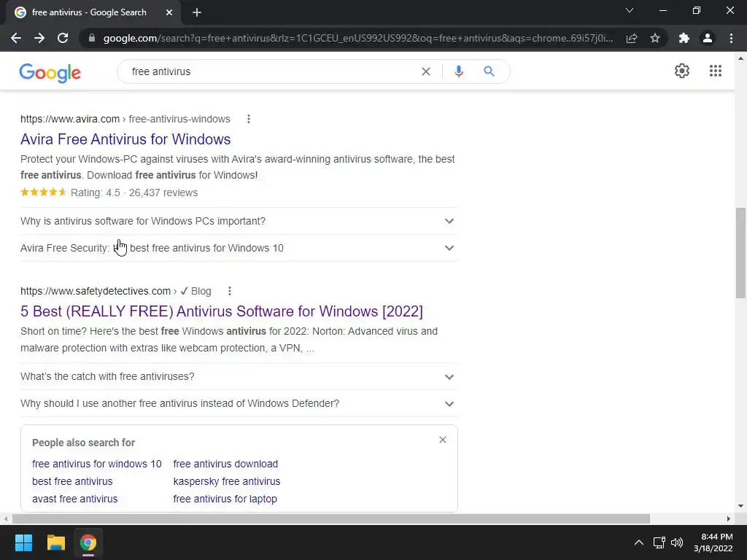Show hidden system tray icons
The width and height of the screenshot is (747, 560).
click(x=639, y=542)
